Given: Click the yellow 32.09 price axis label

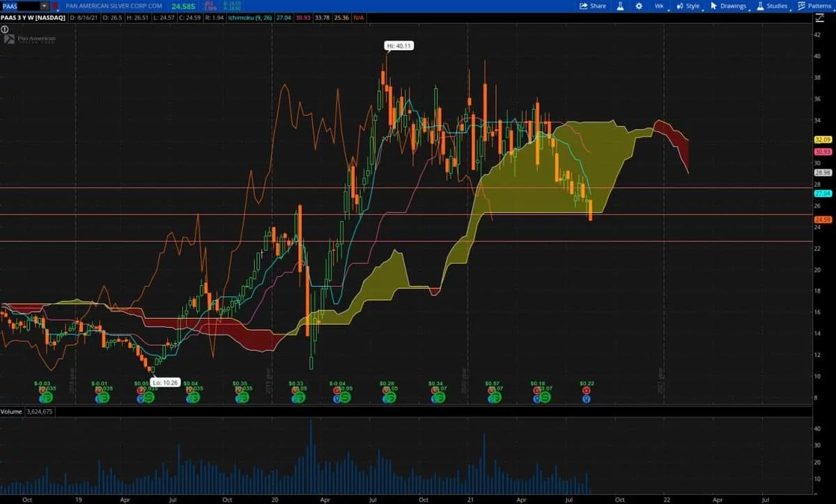Looking at the screenshot, I should click(823, 139).
